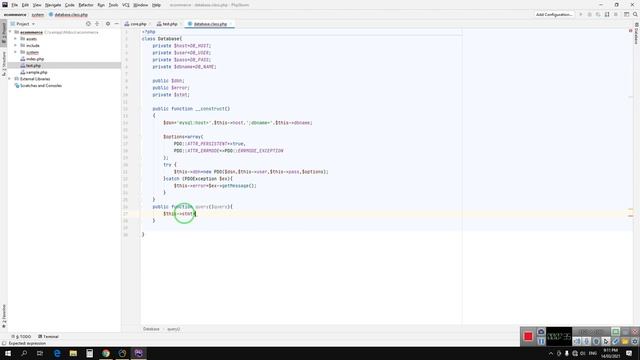Open the TODO tool window
Screen dimensions: 640x360
click(x=21, y=336)
